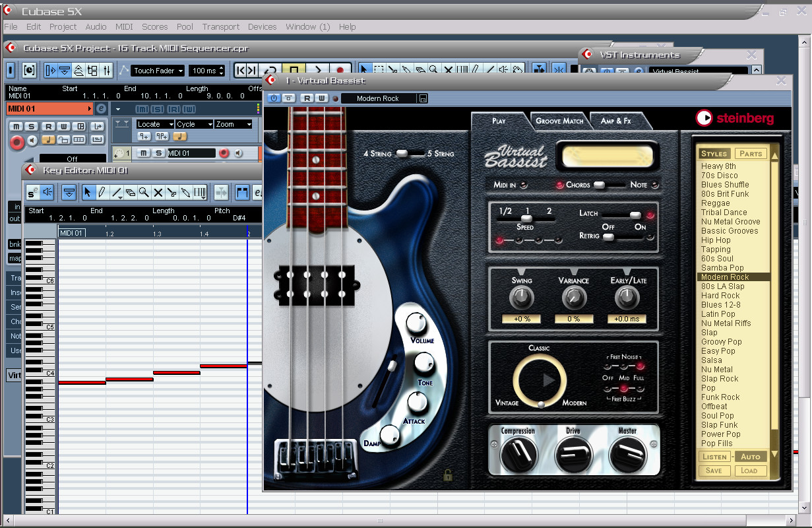Click the Speed slider handle

(526, 218)
